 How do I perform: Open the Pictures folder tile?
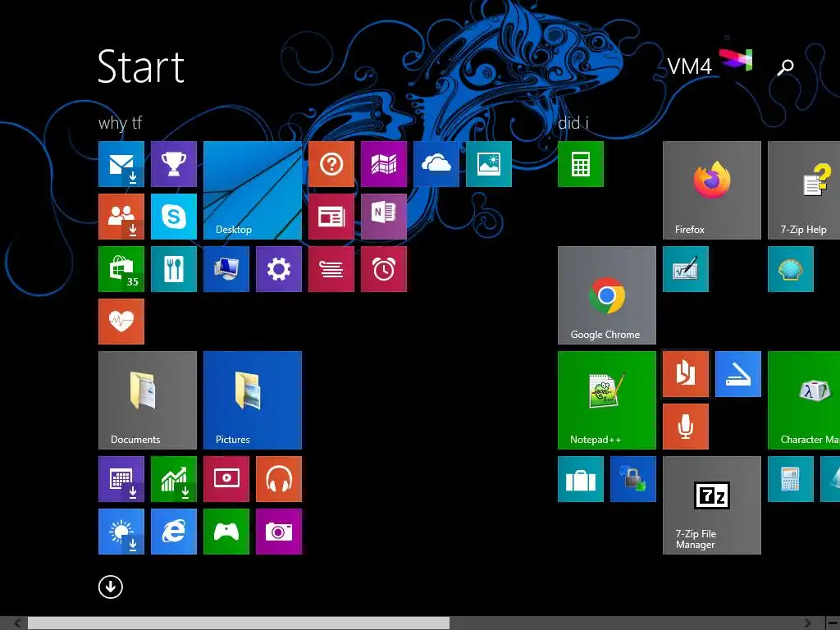pos(253,400)
